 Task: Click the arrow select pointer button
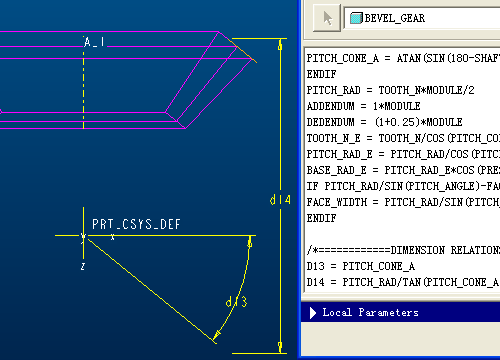(327, 18)
